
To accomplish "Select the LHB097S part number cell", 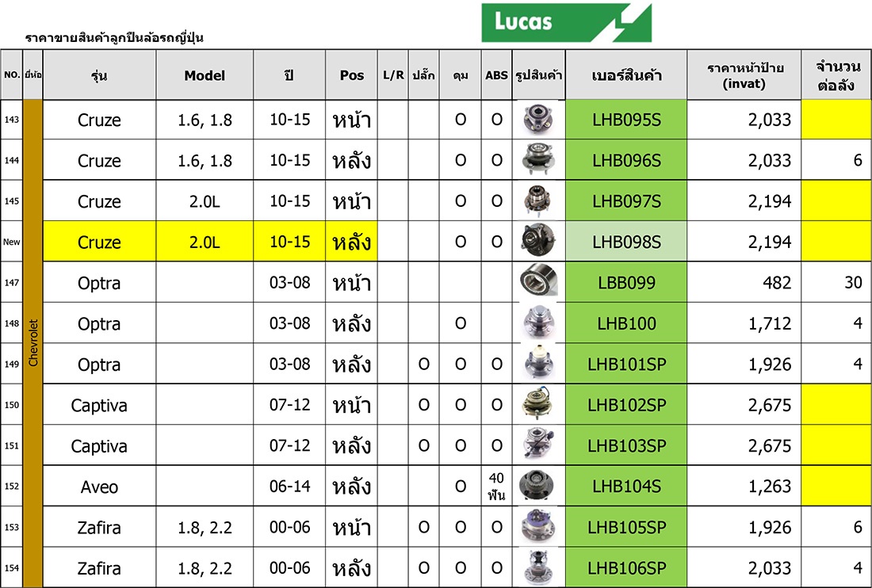I will pyautogui.click(x=625, y=201).
